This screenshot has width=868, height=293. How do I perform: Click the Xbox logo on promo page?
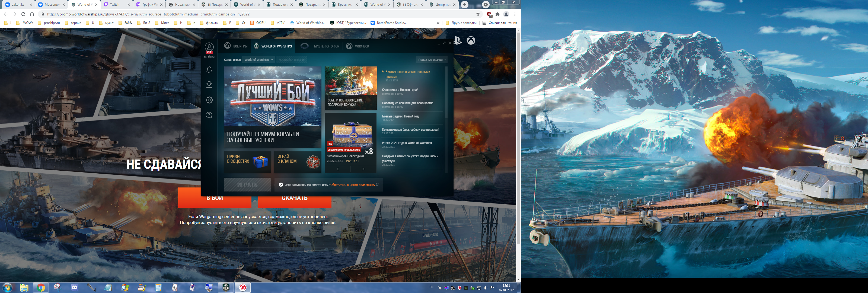[471, 41]
